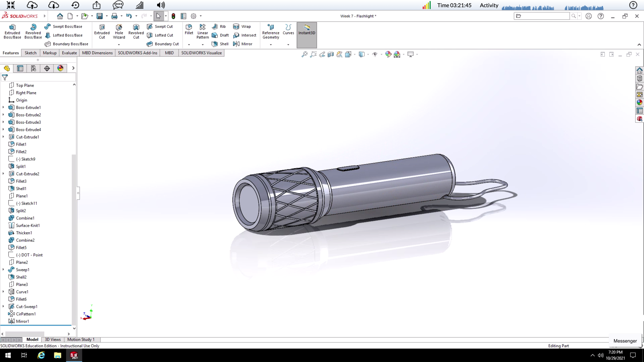Click the Mirror feature icon

click(x=236, y=44)
